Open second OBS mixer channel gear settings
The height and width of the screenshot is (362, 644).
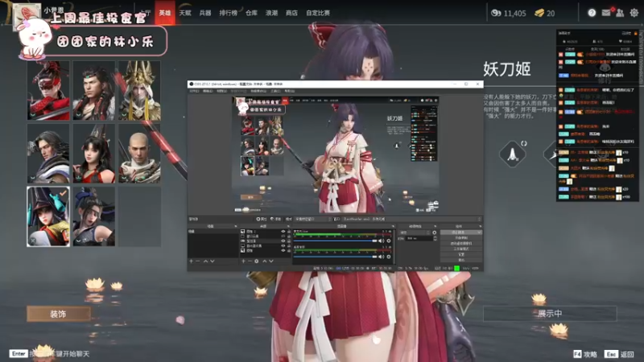[x=389, y=257]
